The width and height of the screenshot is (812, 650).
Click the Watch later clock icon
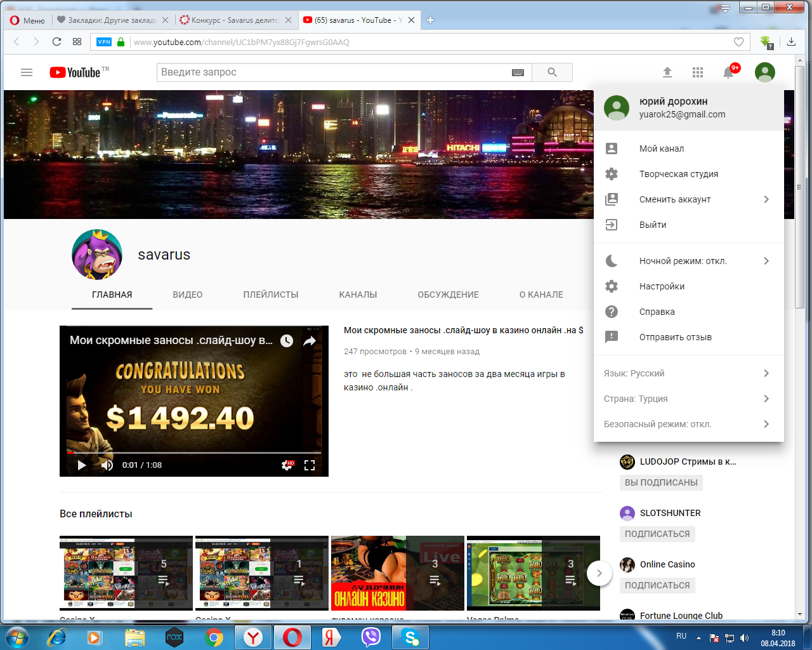tap(287, 341)
